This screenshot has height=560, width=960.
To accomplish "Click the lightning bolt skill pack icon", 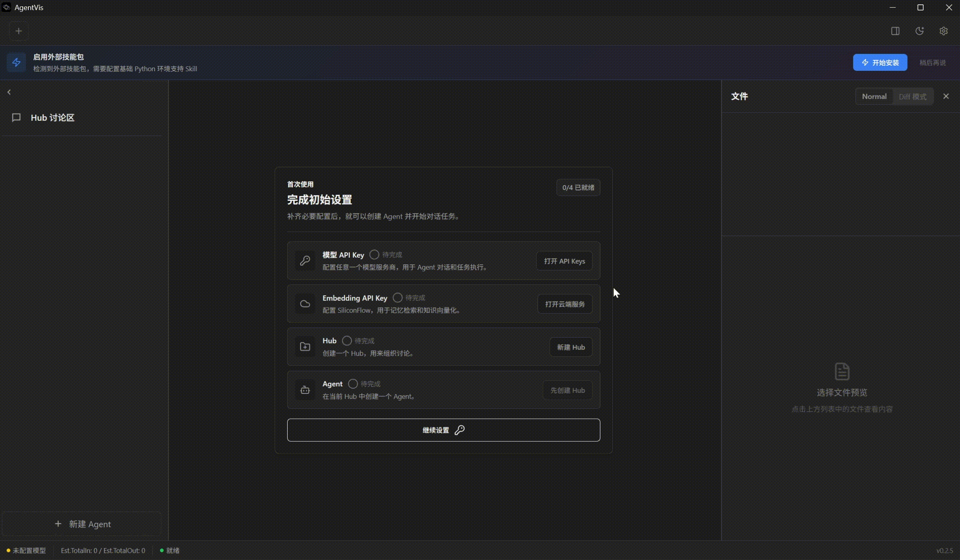I will 16,62.
